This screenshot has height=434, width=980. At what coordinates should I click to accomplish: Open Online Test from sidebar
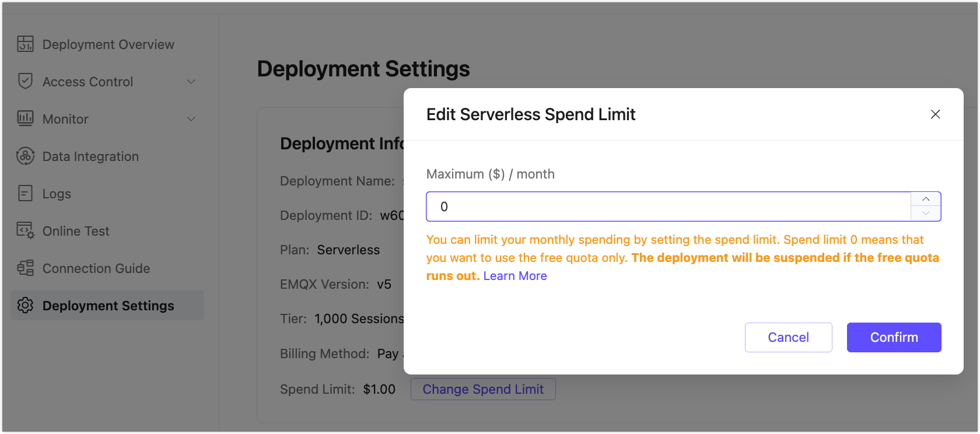click(76, 231)
